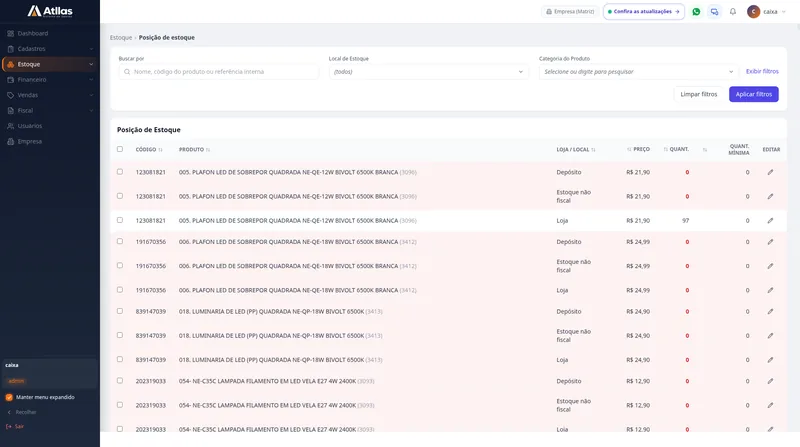Edit 191670356 Depósito row pencil
Viewport: 800px width, 447px height.
point(770,242)
